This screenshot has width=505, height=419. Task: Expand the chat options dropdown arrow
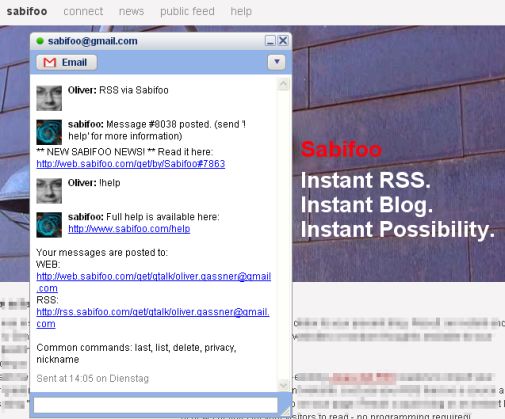(276, 62)
